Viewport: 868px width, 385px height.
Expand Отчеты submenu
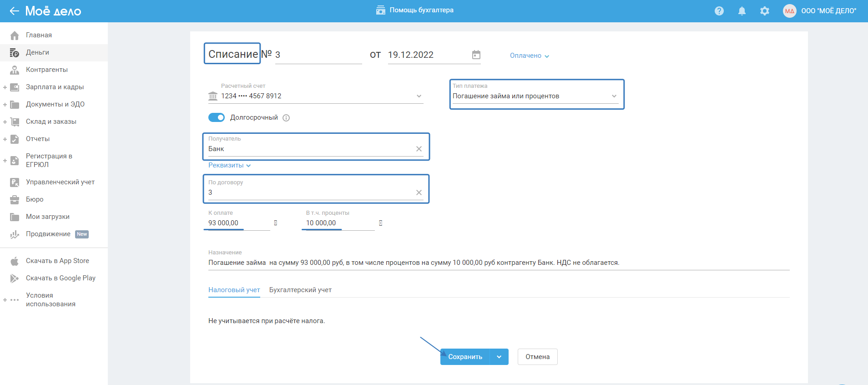coord(5,139)
